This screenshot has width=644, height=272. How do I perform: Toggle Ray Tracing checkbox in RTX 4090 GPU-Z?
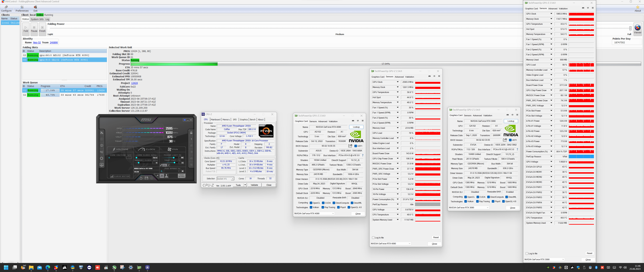click(323, 207)
